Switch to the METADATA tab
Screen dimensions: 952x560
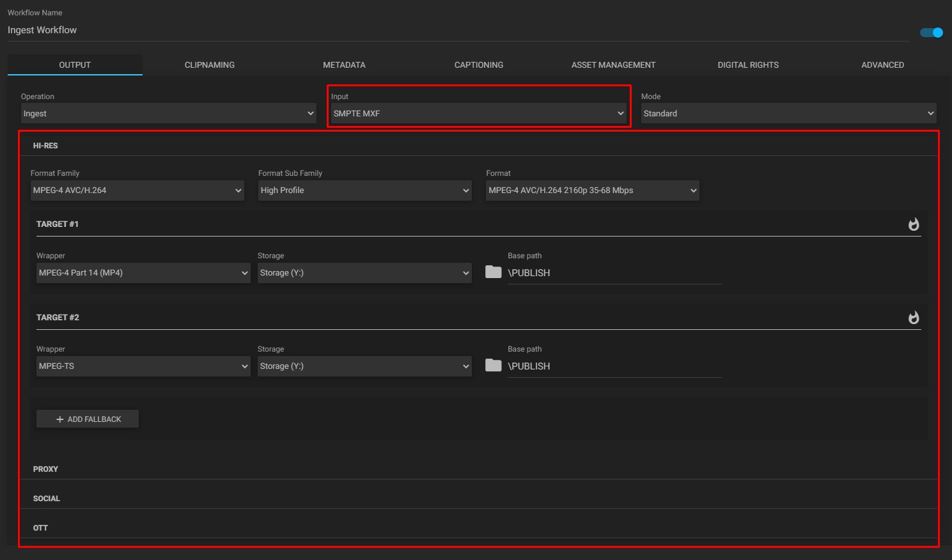click(344, 65)
